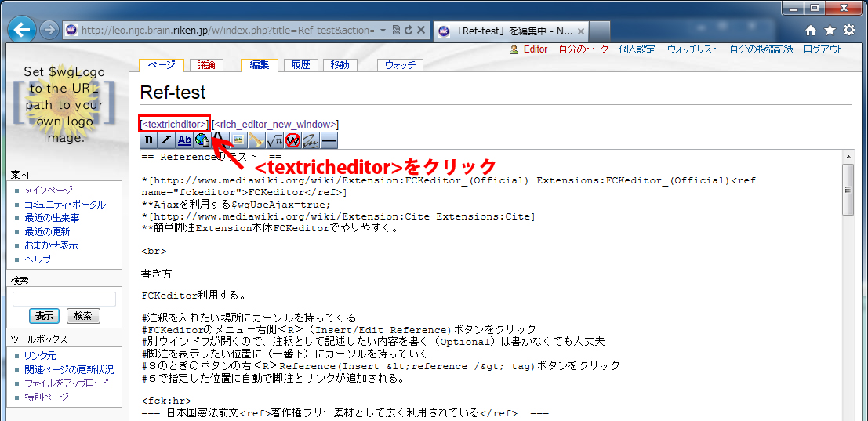This screenshot has width=868, height=421.
Task: Click the nowiki ignore formatting icon
Action: pyautogui.click(x=292, y=140)
